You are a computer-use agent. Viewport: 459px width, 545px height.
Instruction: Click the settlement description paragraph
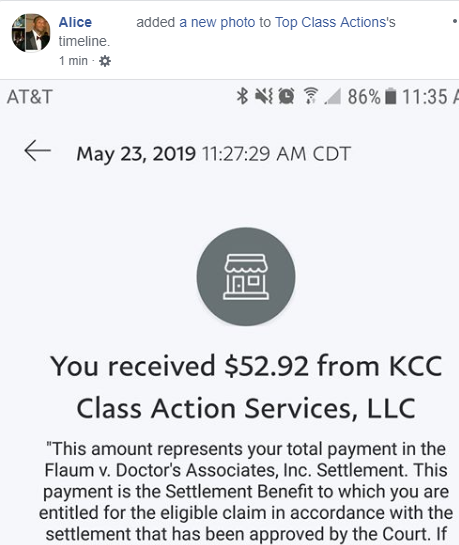pos(246,491)
